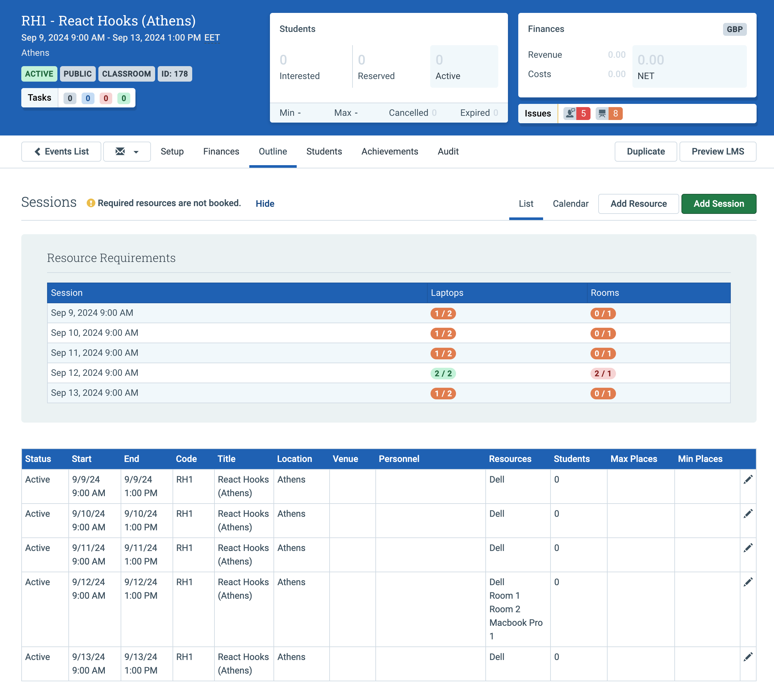Go back to Events List
774x700 pixels.
61,152
